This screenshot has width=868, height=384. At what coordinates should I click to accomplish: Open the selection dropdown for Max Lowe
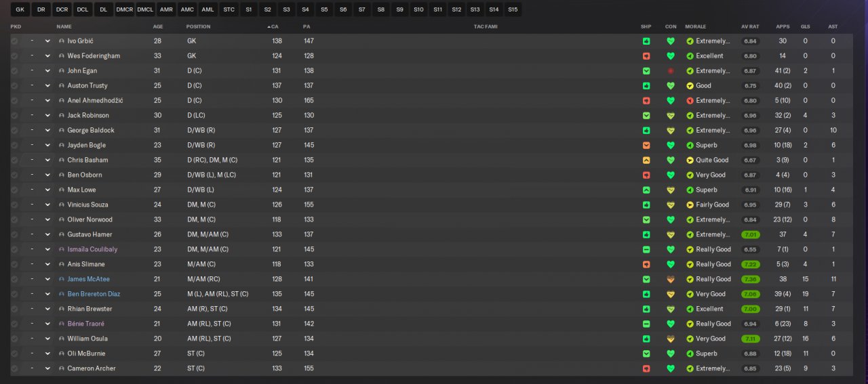coord(47,190)
